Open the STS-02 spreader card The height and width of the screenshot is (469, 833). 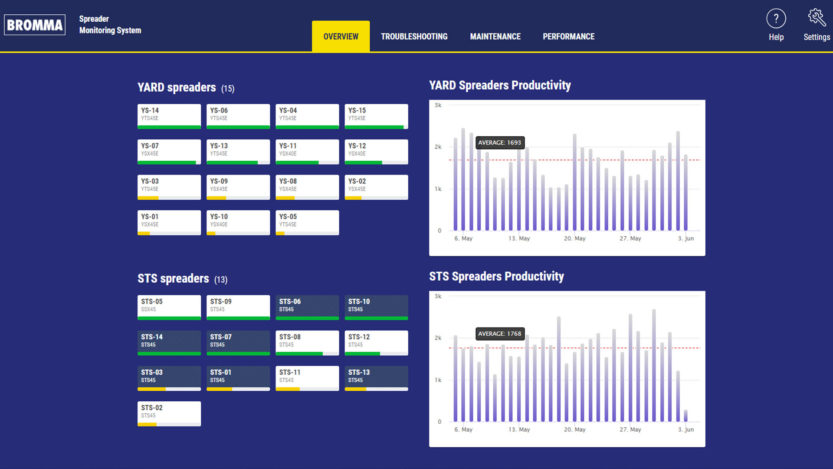pos(169,413)
